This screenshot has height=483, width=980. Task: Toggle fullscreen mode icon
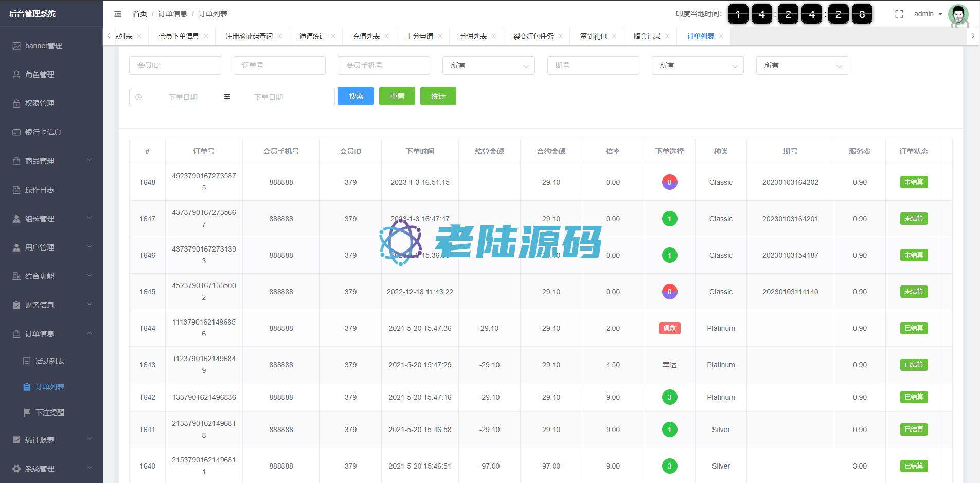(x=899, y=14)
